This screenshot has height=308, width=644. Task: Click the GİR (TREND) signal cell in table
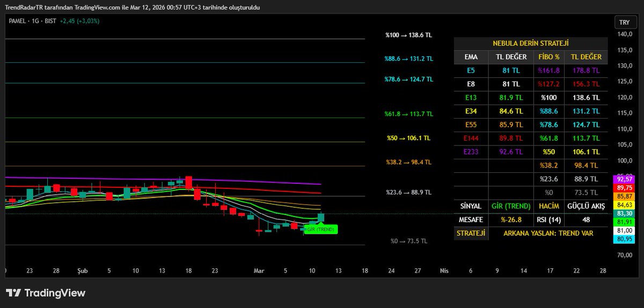[x=510, y=206]
